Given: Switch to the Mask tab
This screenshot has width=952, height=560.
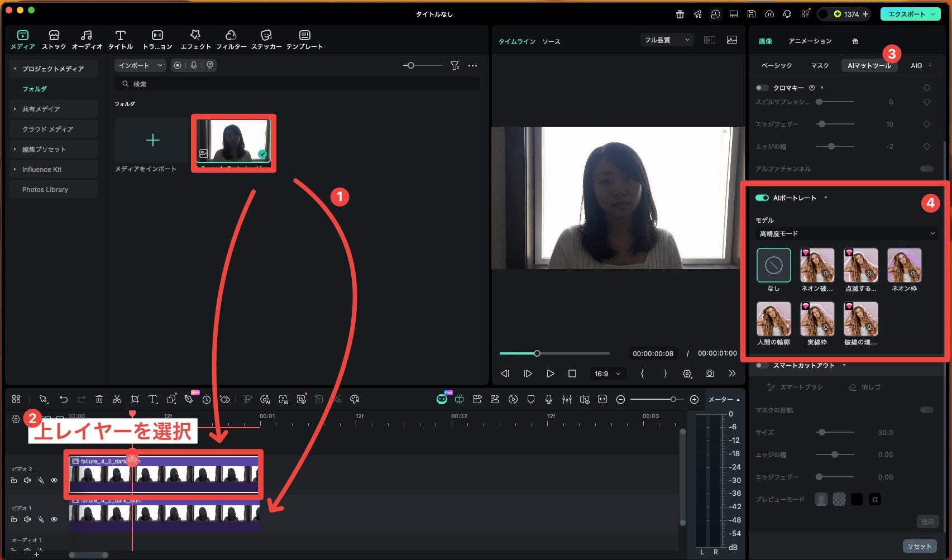Looking at the screenshot, I should pos(820,65).
